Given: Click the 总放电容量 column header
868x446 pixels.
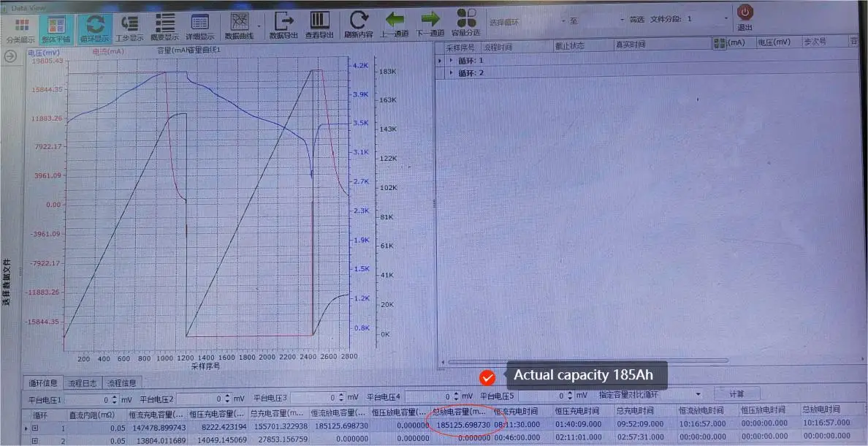Looking at the screenshot, I should coord(460,412).
